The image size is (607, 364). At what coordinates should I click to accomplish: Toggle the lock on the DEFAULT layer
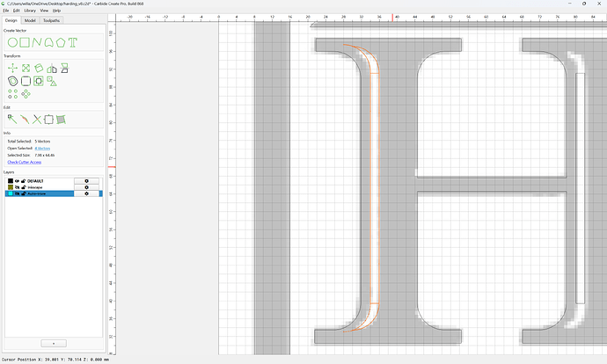pyautogui.click(x=23, y=181)
